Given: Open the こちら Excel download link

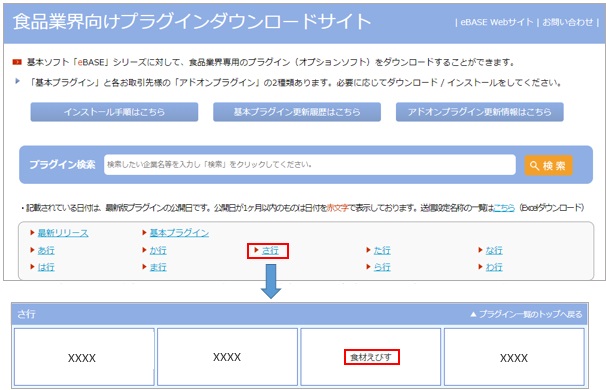Looking at the screenshot, I should 504,208.
